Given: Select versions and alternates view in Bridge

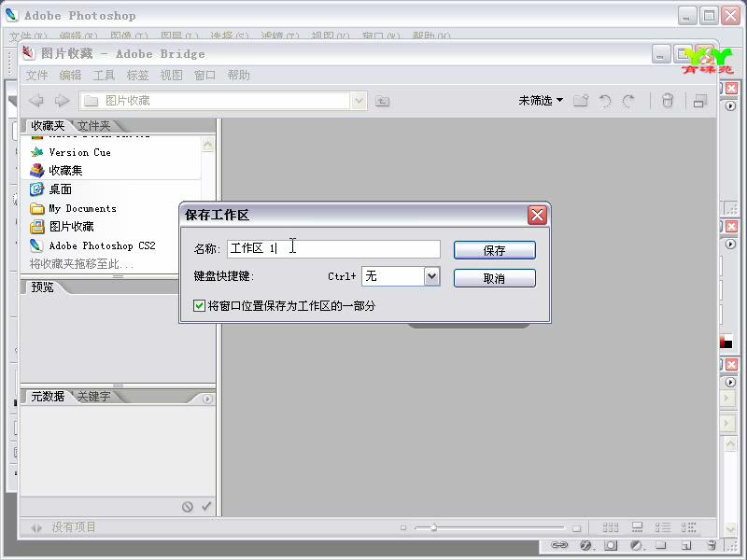Looking at the screenshot, I should [x=688, y=527].
